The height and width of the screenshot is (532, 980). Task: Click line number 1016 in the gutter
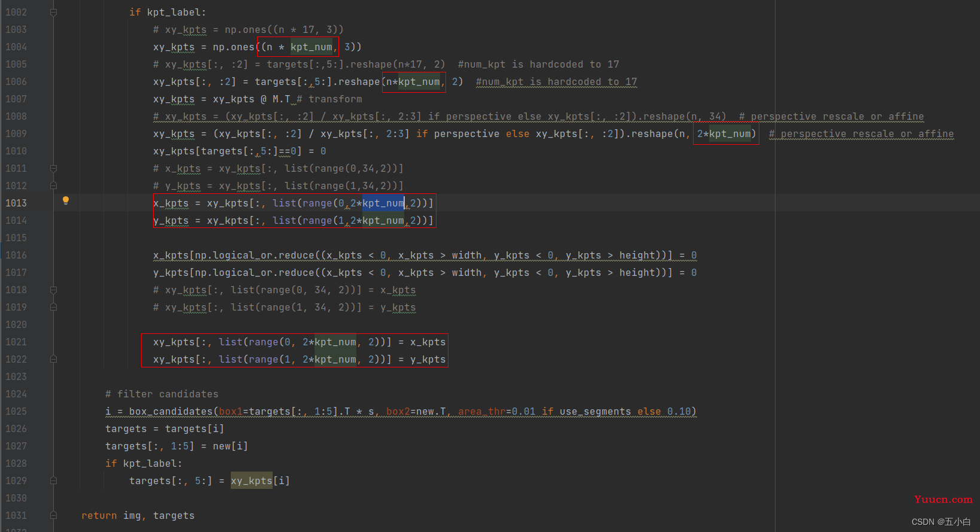tap(16, 255)
